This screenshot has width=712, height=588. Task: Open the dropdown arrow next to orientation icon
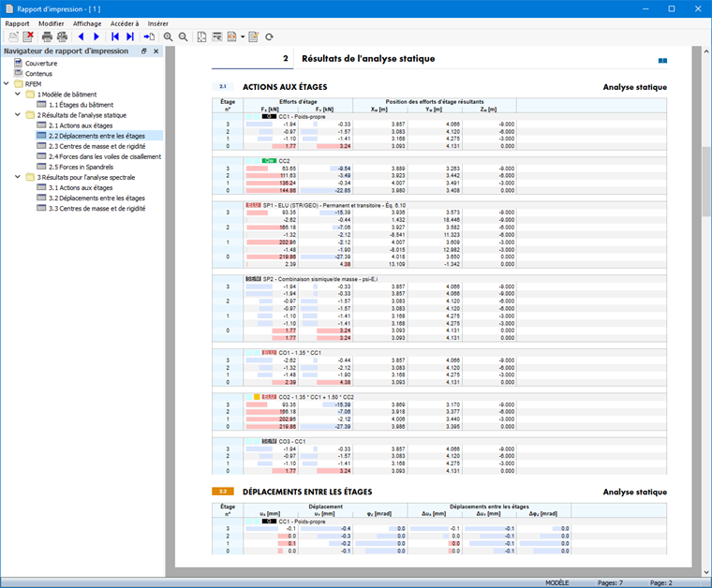click(x=243, y=37)
